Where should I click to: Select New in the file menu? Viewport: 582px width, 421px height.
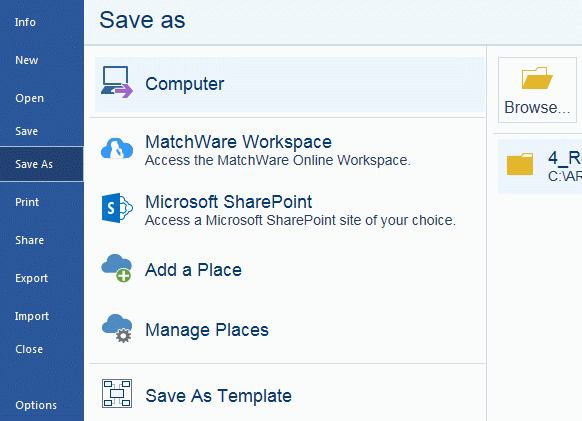pyautogui.click(x=26, y=60)
